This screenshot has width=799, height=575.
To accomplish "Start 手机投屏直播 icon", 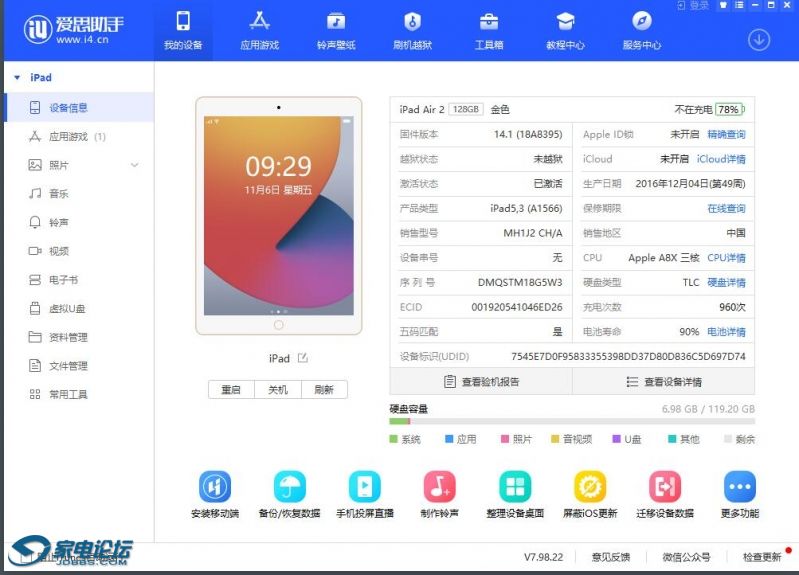I will tap(364, 487).
